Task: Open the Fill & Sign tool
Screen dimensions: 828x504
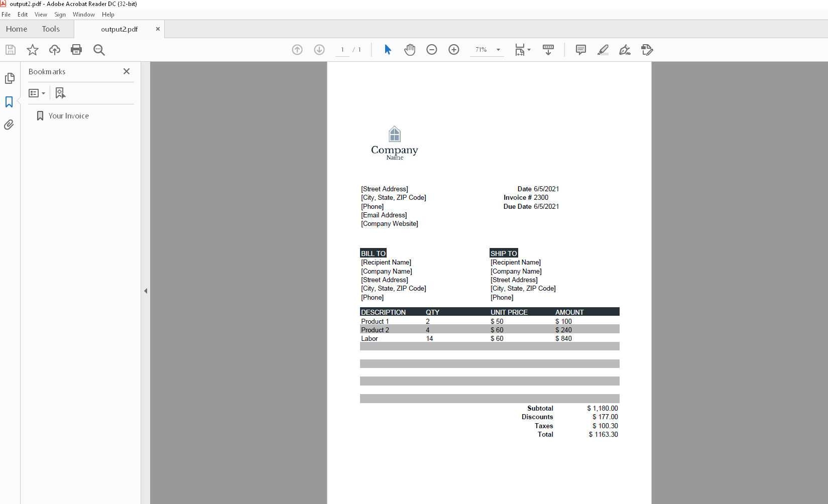Action: [x=647, y=50]
